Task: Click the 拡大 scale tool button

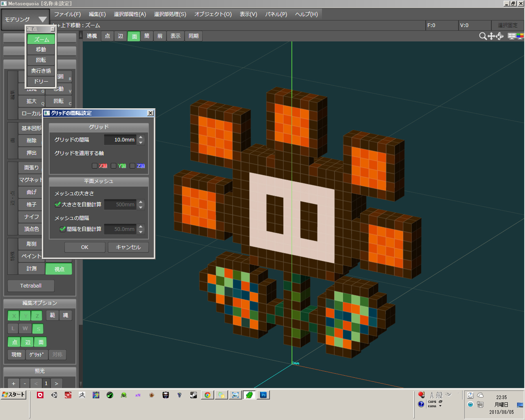Action: (x=32, y=101)
